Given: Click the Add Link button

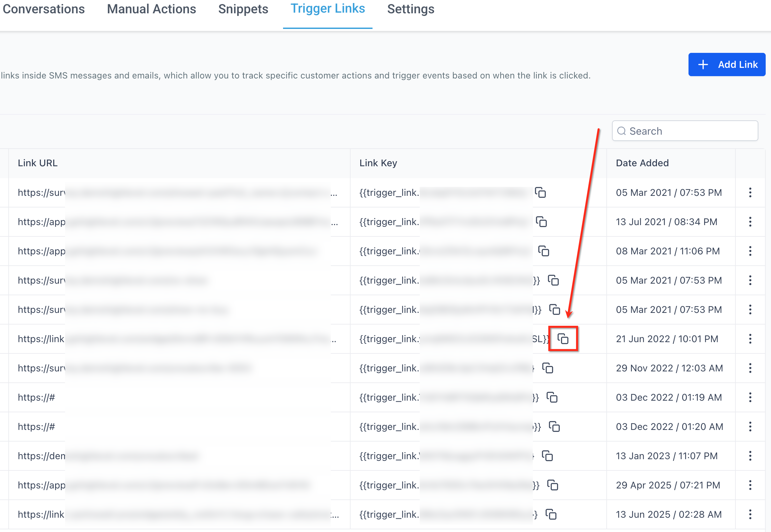Looking at the screenshot, I should 727,64.
